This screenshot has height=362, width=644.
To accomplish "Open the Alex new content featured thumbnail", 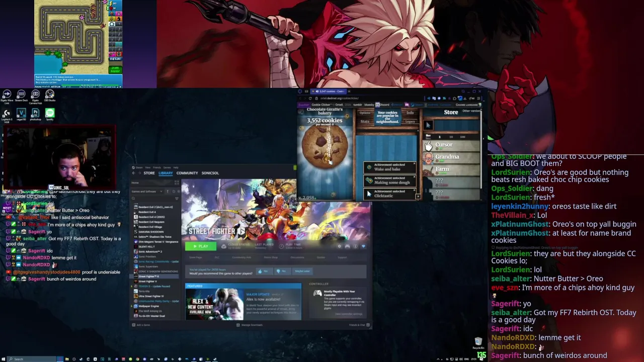I will tap(214, 304).
